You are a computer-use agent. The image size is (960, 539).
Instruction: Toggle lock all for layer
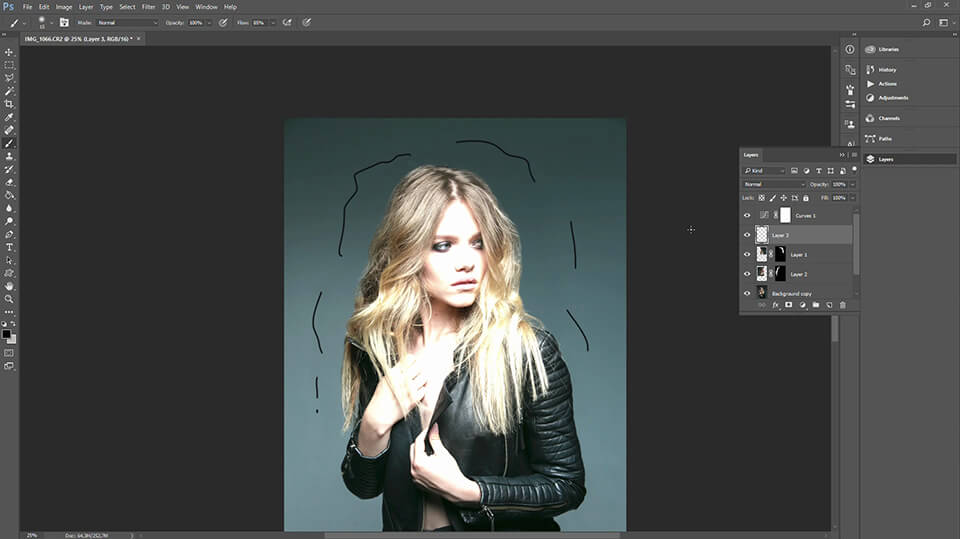point(806,198)
